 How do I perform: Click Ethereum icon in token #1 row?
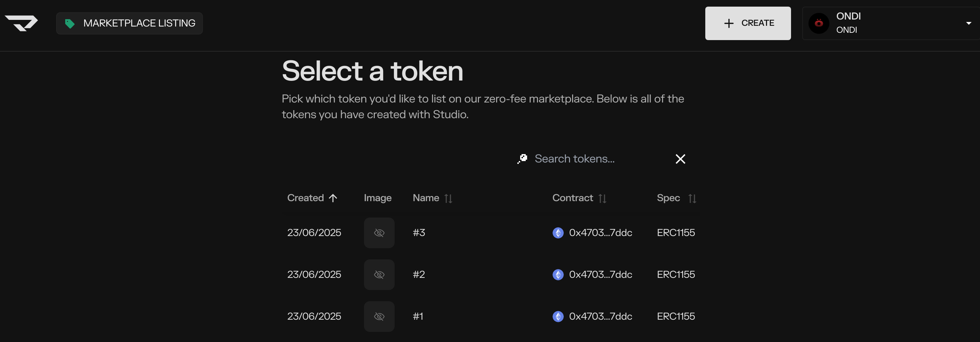tap(558, 317)
